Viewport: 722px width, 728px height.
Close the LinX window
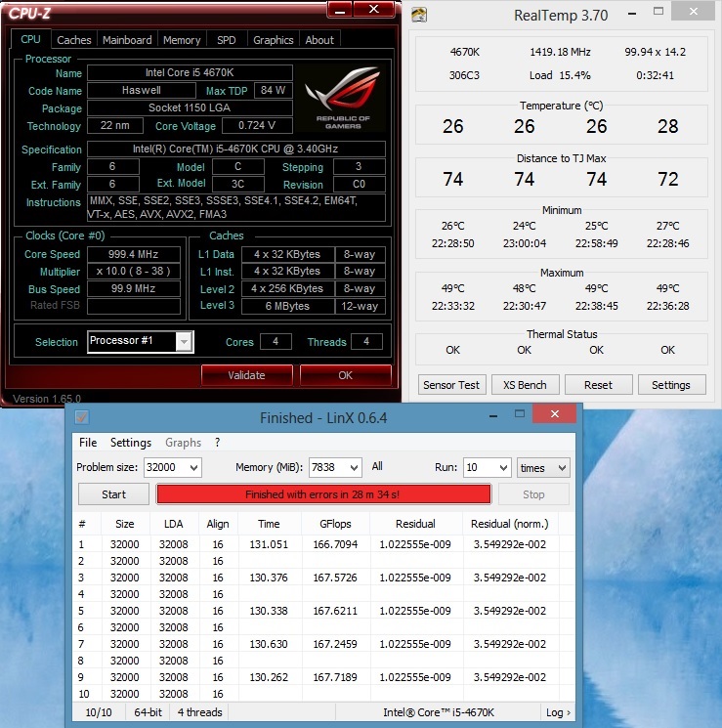[x=554, y=413]
